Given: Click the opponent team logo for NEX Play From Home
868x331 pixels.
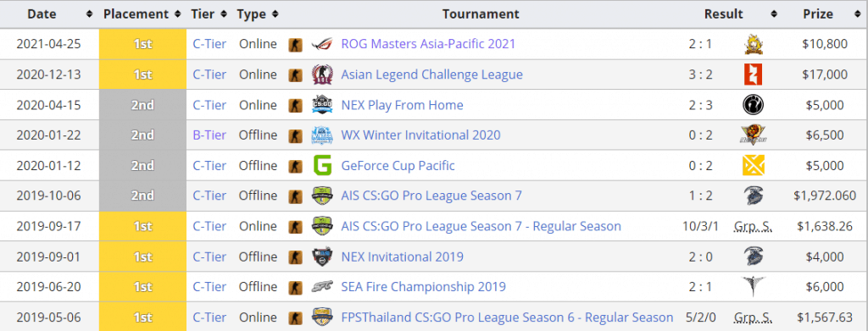Looking at the screenshot, I should [753, 105].
